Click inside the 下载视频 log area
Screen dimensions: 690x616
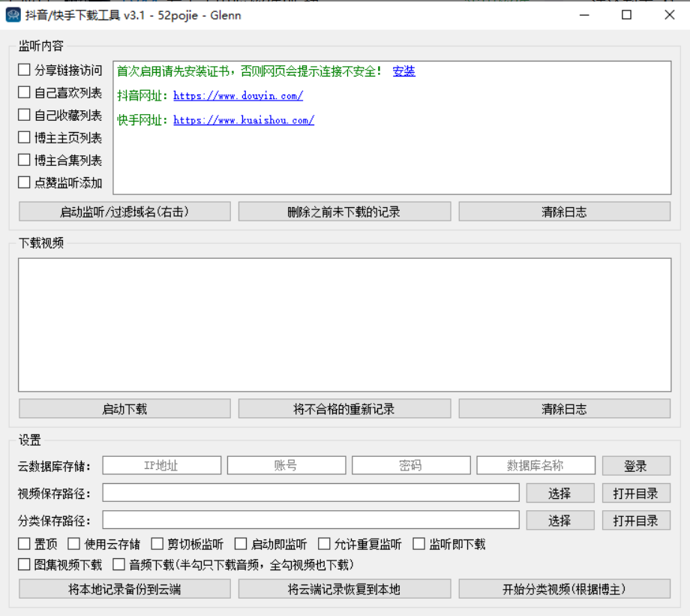click(344, 325)
